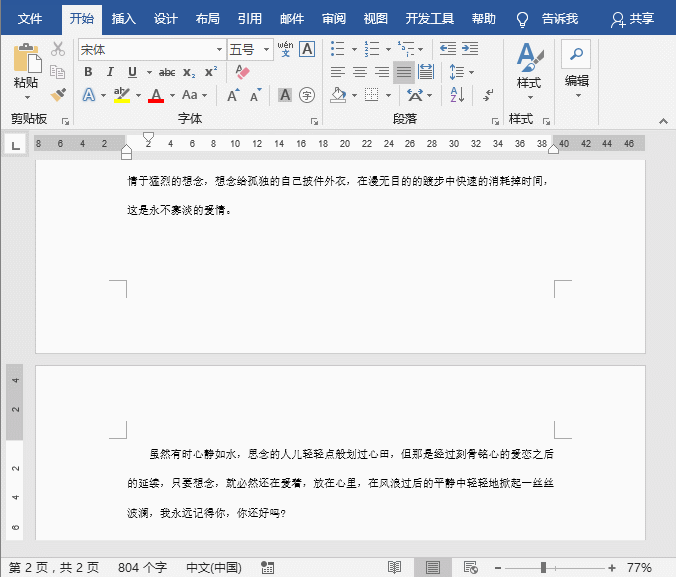Apply red font color A
The image size is (676, 577).
point(156,94)
